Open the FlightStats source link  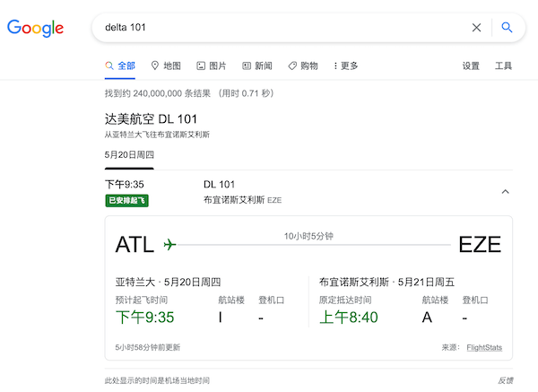(484, 347)
